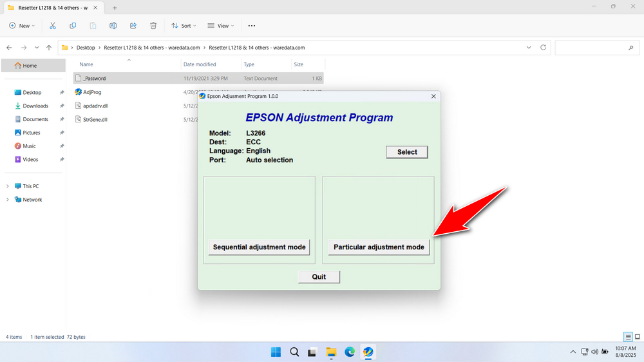The width and height of the screenshot is (644, 362).
Task: Sort files by Date modified column
Action: (200, 64)
